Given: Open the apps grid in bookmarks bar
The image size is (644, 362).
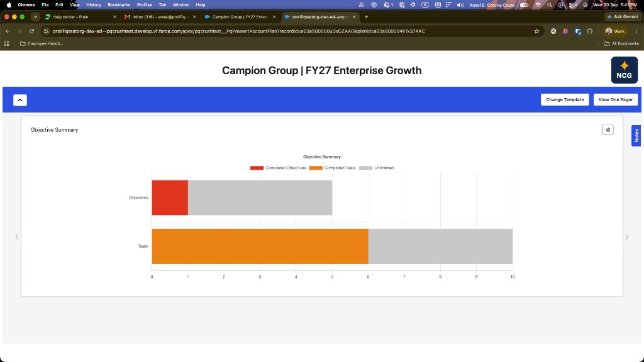Looking at the screenshot, I should 6,43.
